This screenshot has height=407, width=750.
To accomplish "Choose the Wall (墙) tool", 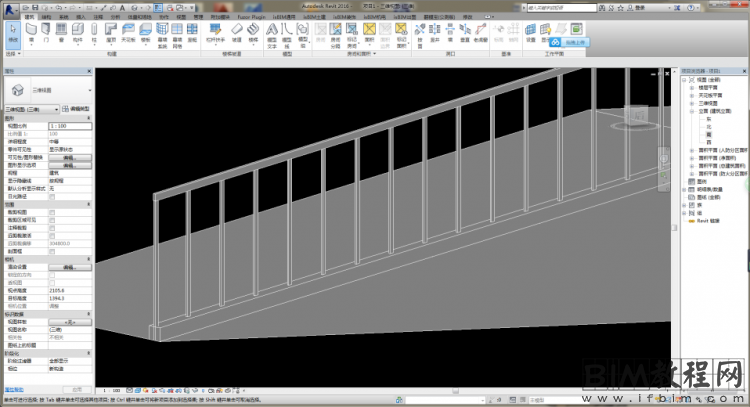I will coord(32,33).
